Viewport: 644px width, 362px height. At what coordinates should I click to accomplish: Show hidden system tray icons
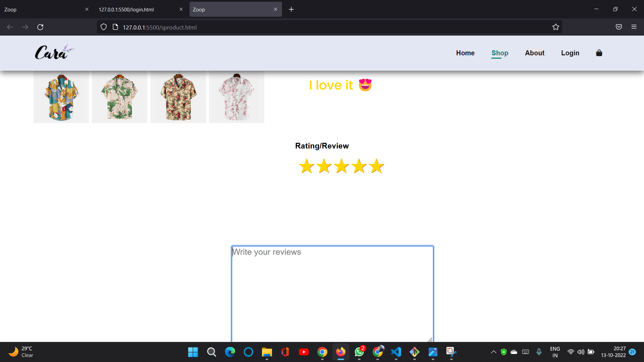[x=493, y=352]
